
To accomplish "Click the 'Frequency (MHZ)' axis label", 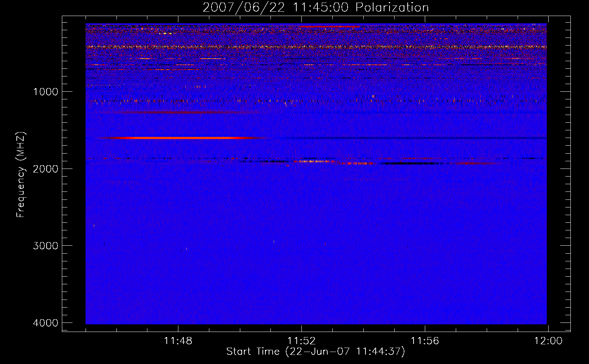I will pos(21,175).
